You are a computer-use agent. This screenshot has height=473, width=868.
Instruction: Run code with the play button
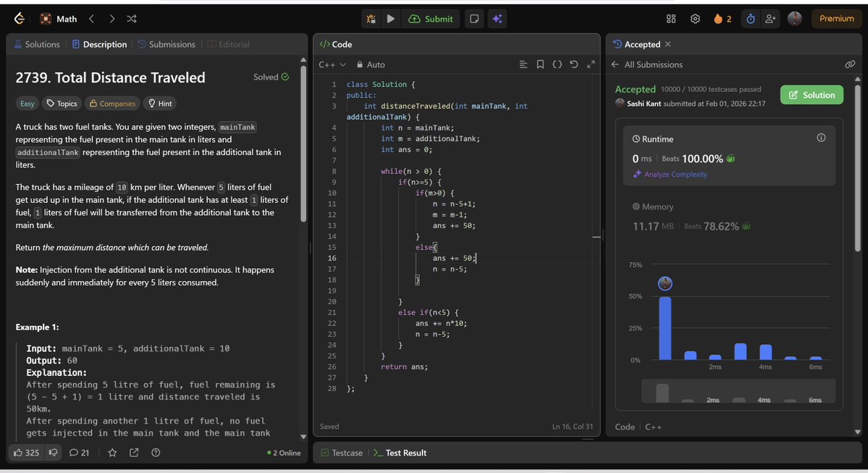[x=391, y=19]
